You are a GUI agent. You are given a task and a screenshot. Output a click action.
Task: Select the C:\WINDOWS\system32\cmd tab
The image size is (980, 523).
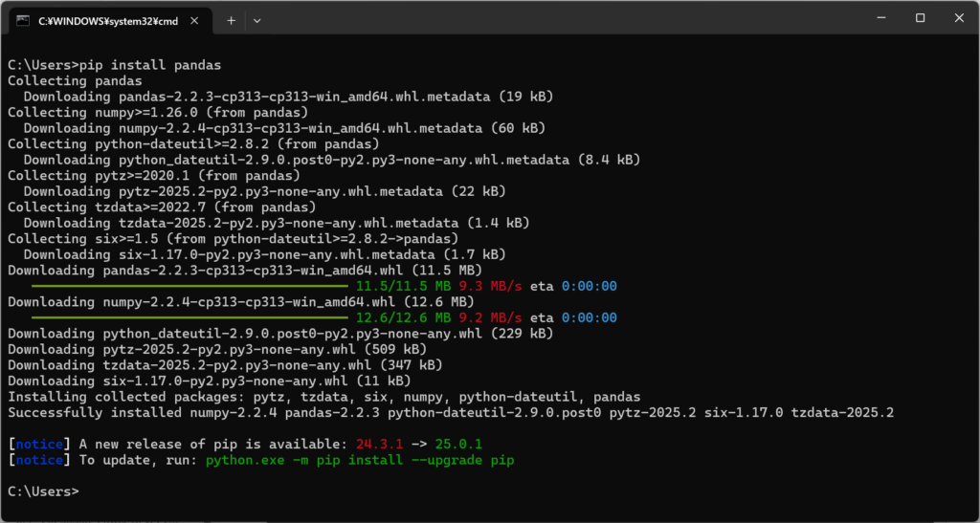pyautogui.click(x=110, y=21)
